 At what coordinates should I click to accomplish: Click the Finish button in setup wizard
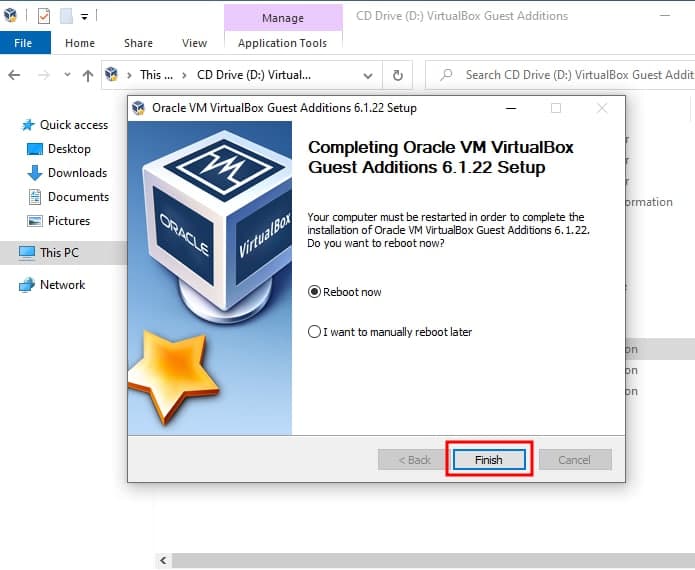[489, 460]
